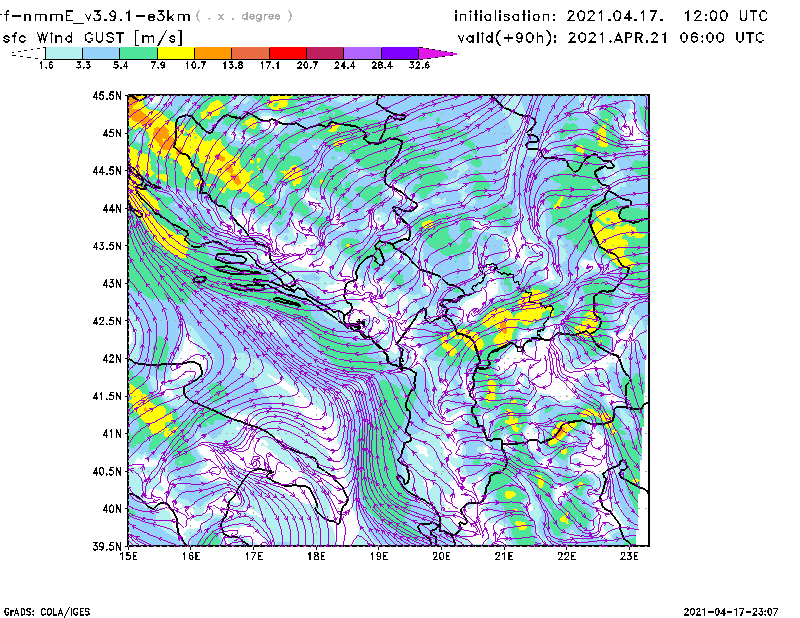Click the legend value 20.7
This screenshot has width=800, height=618.
[x=307, y=65]
